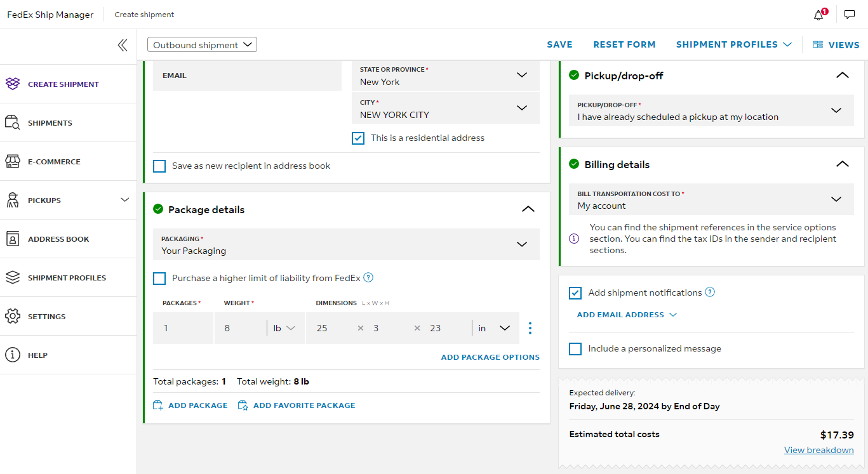The width and height of the screenshot is (868, 474).
Task: Click the Add Package icon
Action: 158,405
